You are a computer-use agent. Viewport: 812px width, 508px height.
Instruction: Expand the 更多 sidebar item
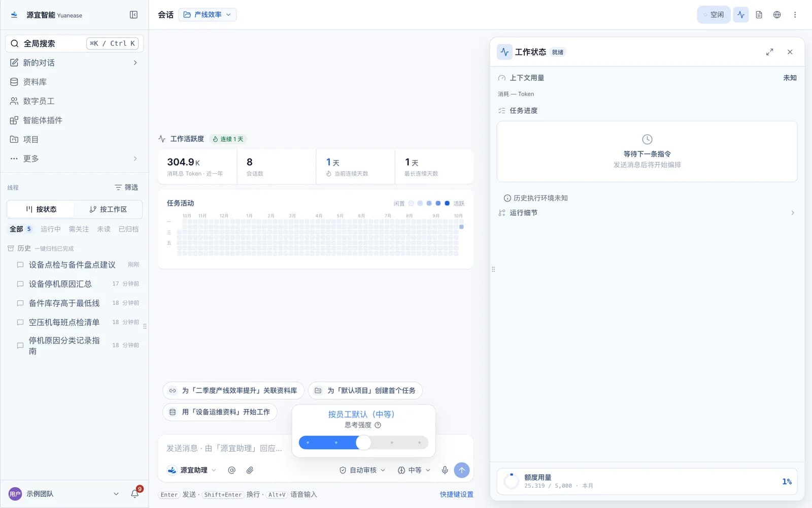(74, 158)
